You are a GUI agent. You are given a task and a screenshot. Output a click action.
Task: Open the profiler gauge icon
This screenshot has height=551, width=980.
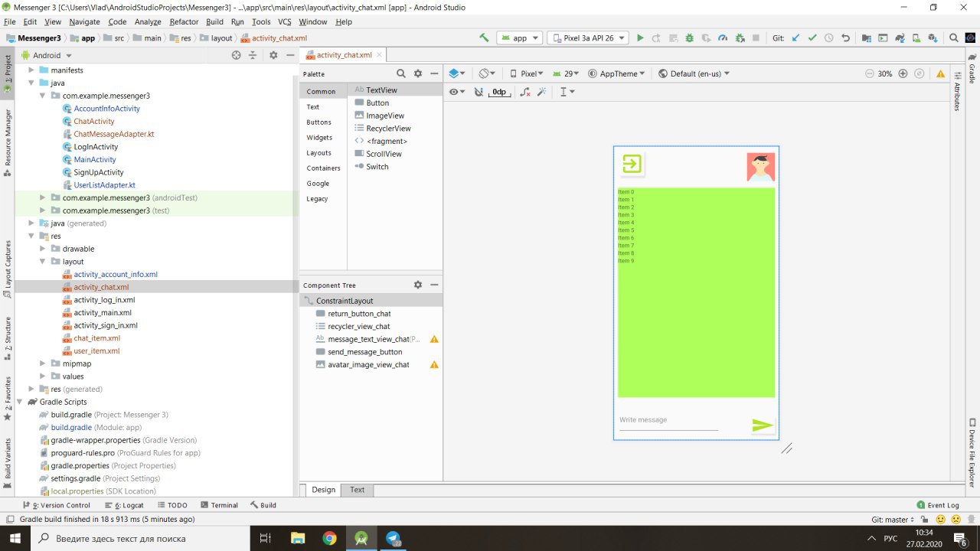(723, 37)
